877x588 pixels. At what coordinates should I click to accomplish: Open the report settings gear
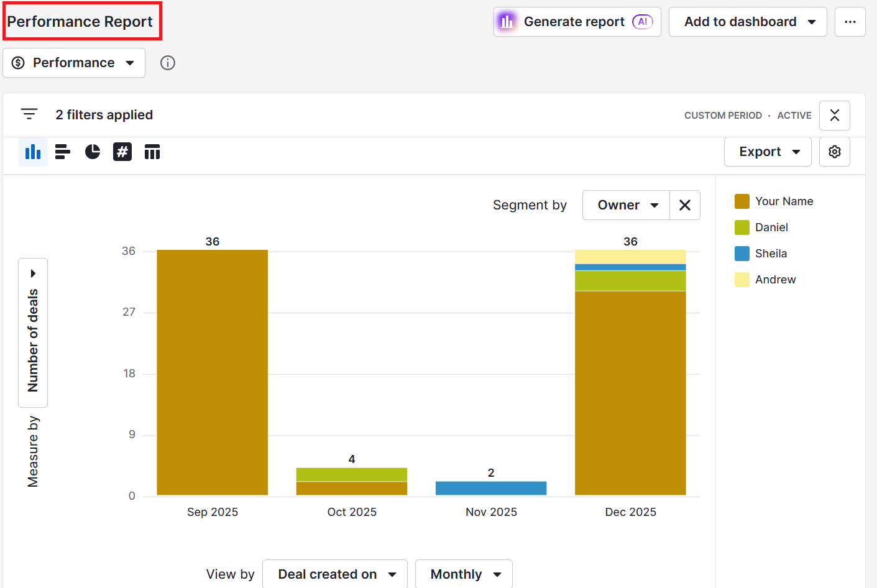tap(834, 151)
